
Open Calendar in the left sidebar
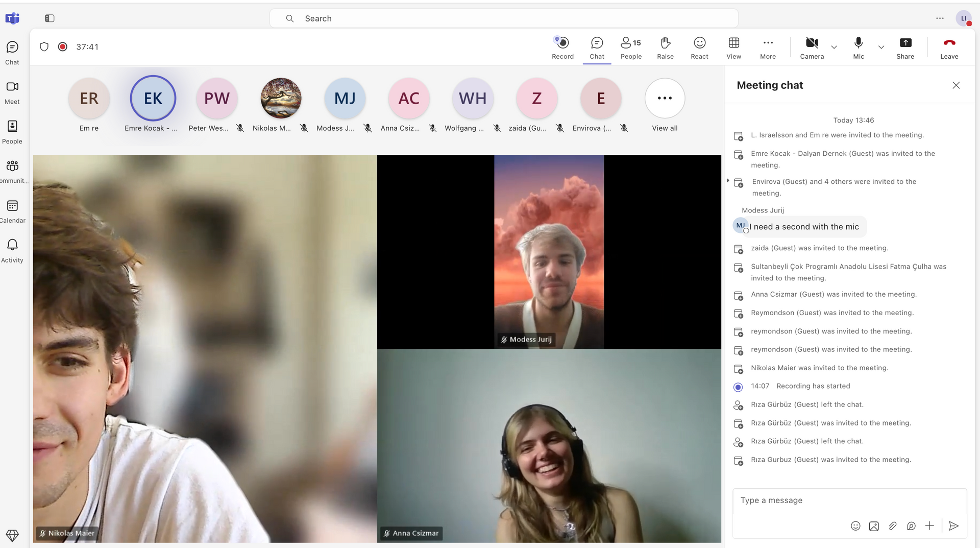[12, 211]
